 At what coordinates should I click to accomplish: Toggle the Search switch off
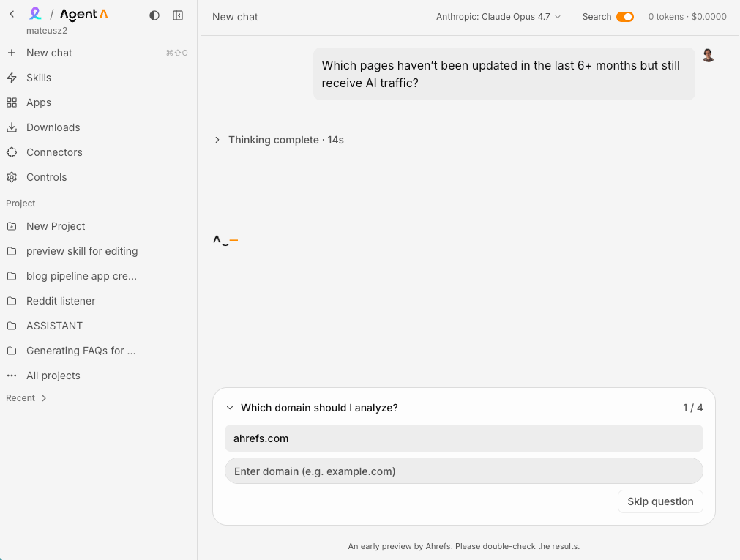(x=625, y=17)
